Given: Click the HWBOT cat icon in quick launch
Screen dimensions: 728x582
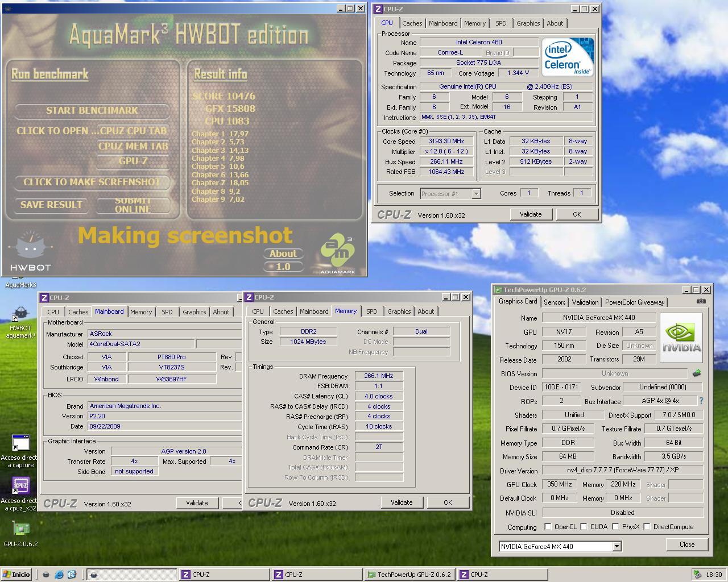Looking at the screenshot, I should (47, 575).
